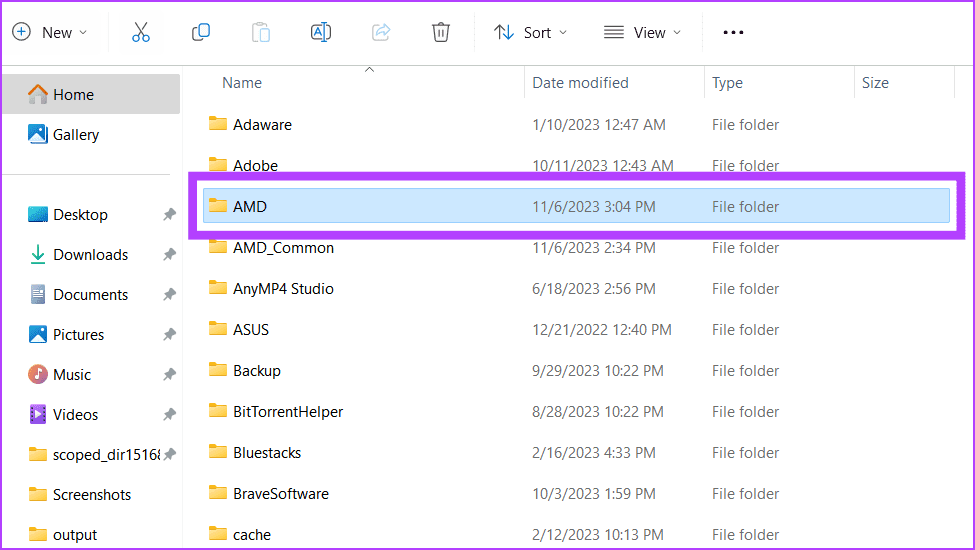Click the Copy icon in toolbar
The width and height of the screenshot is (975, 550).
click(201, 33)
